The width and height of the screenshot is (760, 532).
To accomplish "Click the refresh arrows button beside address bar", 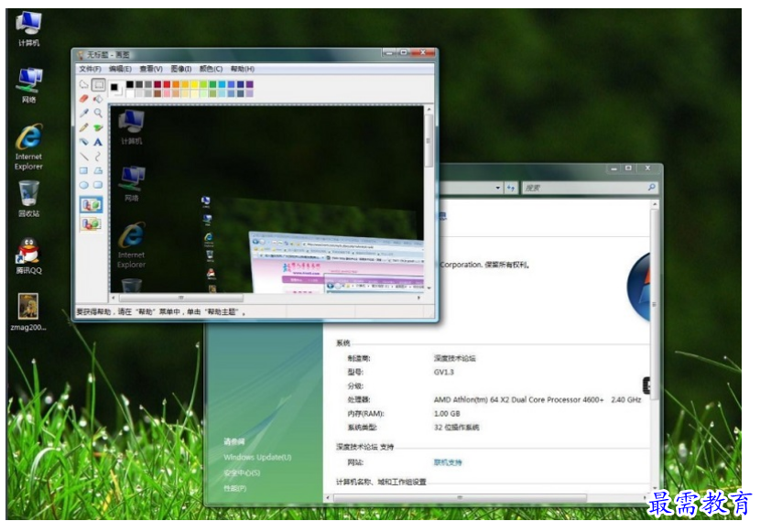I will point(511,188).
